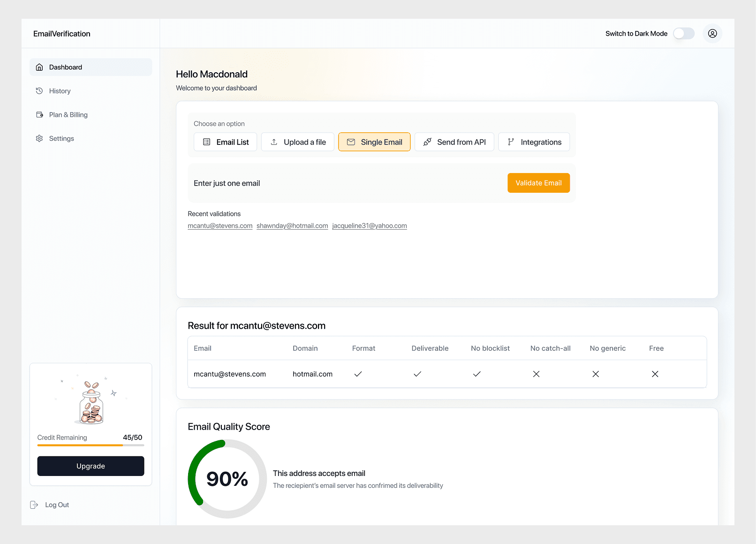Click the No catch-all cross mark

click(536, 374)
